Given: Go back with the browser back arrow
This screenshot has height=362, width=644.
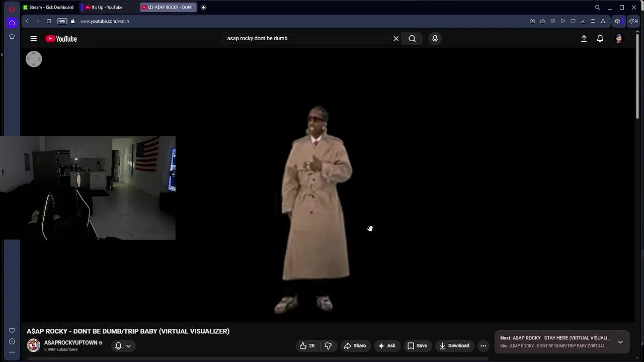Looking at the screenshot, I should 27,21.
